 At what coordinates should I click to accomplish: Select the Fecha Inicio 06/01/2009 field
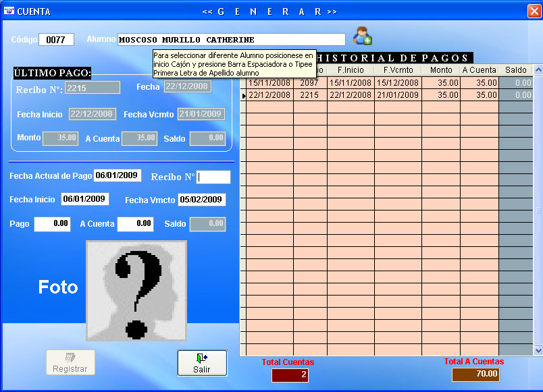pyautogui.click(x=84, y=199)
